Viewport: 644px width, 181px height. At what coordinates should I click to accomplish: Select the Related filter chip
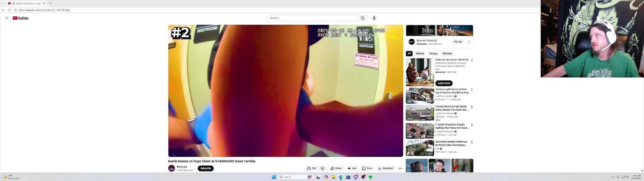[x=420, y=53]
